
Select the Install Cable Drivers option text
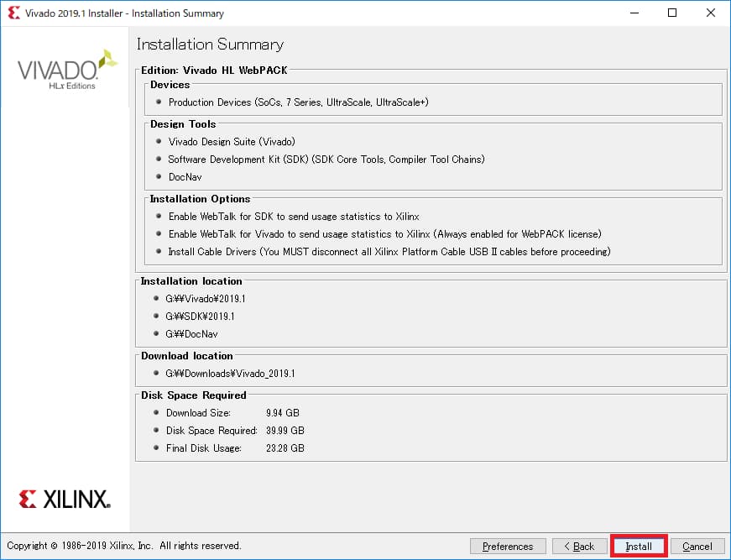(389, 252)
